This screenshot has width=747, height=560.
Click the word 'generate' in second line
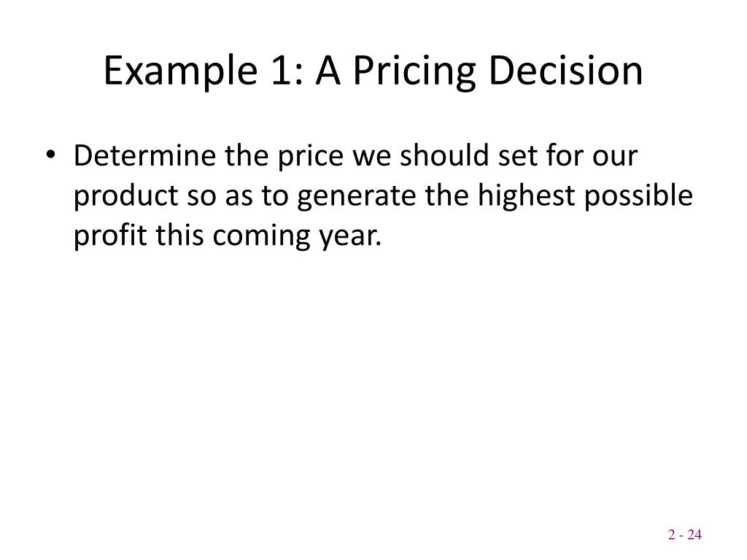point(356,198)
